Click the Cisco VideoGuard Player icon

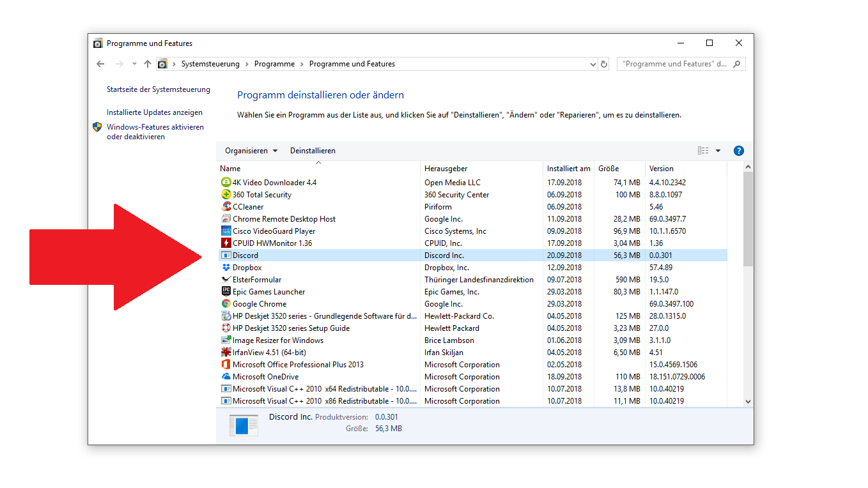[x=226, y=231]
